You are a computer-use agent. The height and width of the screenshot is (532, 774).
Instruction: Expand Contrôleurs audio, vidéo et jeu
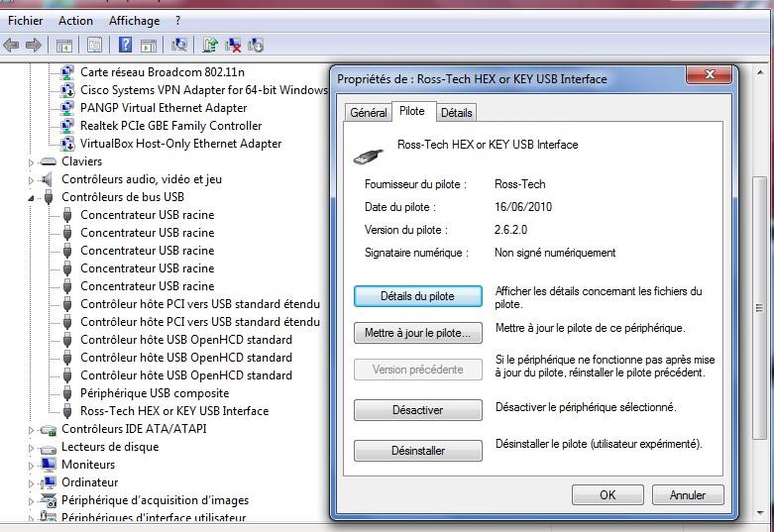(x=31, y=180)
